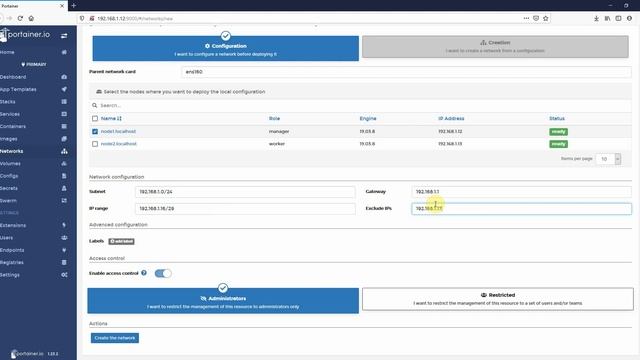Viewport: 640px width, 360px height.
Task: Go to Services in the sidebar
Action: [x=10, y=114]
